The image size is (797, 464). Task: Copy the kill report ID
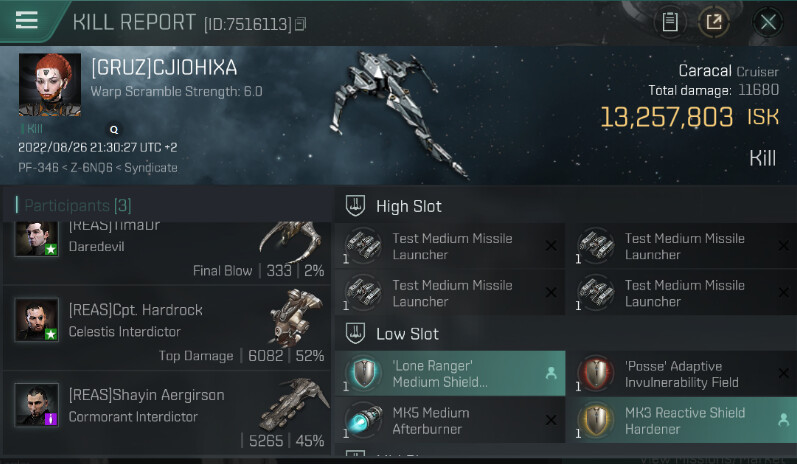coord(301,24)
